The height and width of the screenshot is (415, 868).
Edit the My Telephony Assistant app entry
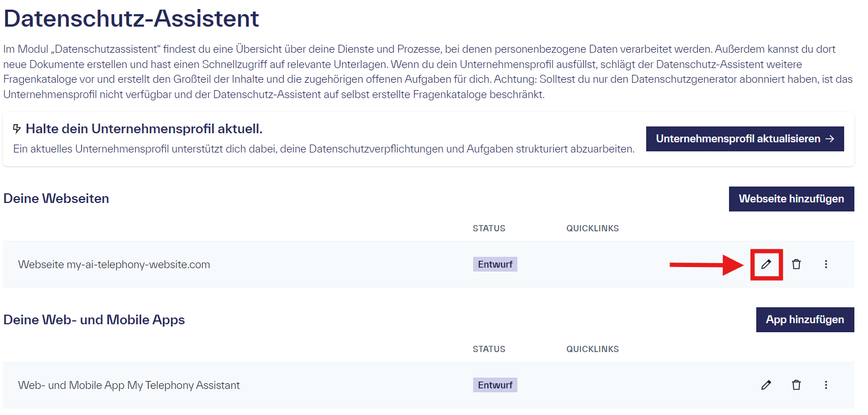pyautogui.click(x=766, y=384)
